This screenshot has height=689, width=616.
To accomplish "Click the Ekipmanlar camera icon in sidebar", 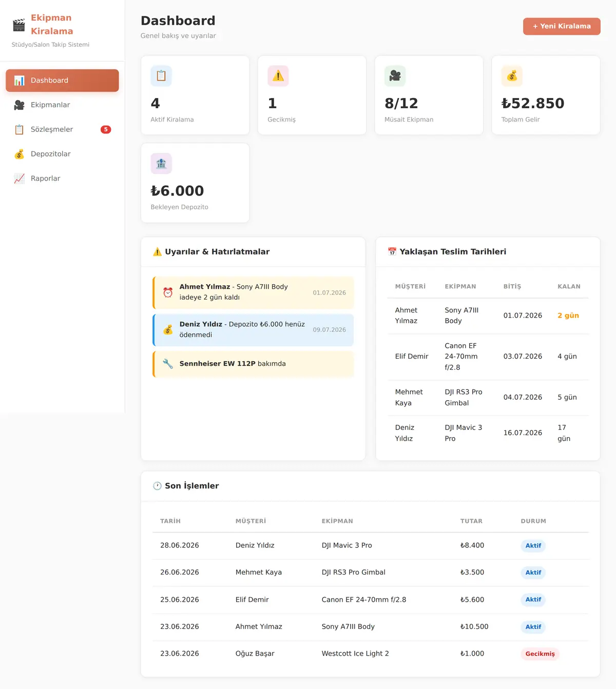I will click(20, 105).
